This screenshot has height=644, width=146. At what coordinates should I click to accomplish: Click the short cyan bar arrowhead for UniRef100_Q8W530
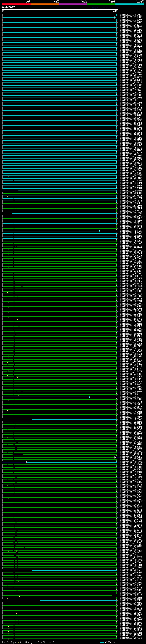[90, 397]
